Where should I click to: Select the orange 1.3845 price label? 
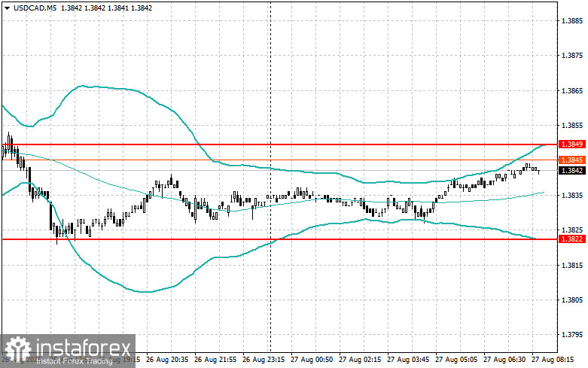coord(572,160)
